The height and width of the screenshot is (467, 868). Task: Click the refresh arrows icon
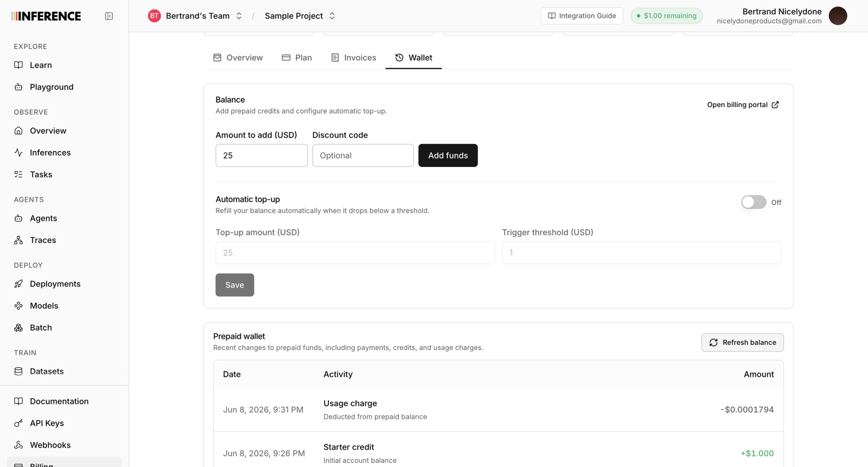(x=713, y=343)
